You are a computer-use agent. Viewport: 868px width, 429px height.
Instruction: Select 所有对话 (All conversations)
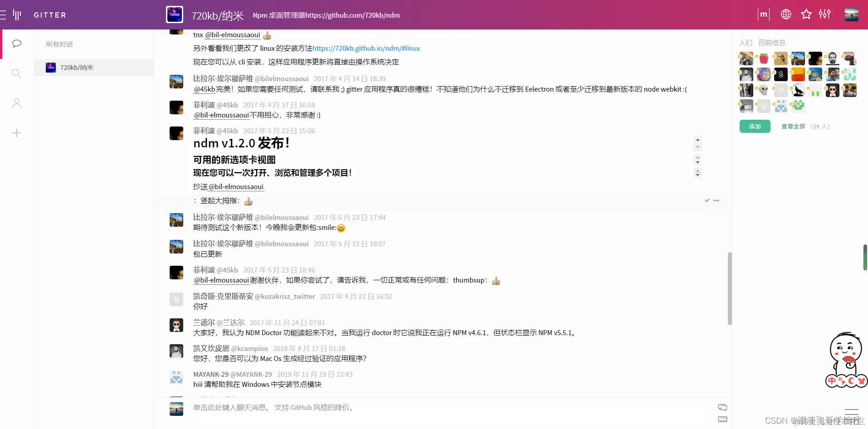59,44
